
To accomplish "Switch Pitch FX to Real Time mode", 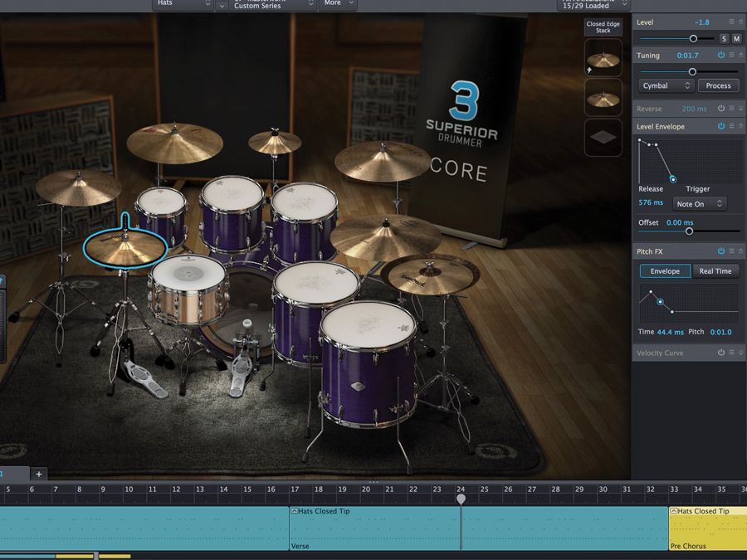I will tap(715, 271).
